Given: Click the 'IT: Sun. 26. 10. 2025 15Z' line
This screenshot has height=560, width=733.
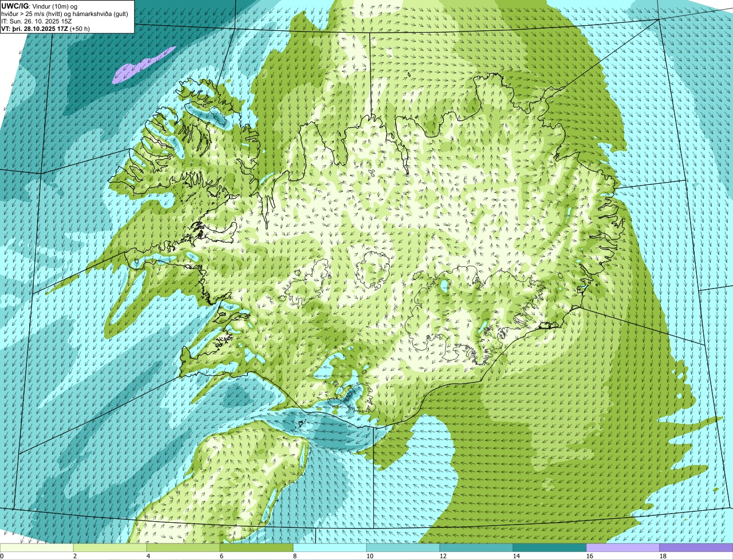Looking at the screenshot, I should (37, 21).
